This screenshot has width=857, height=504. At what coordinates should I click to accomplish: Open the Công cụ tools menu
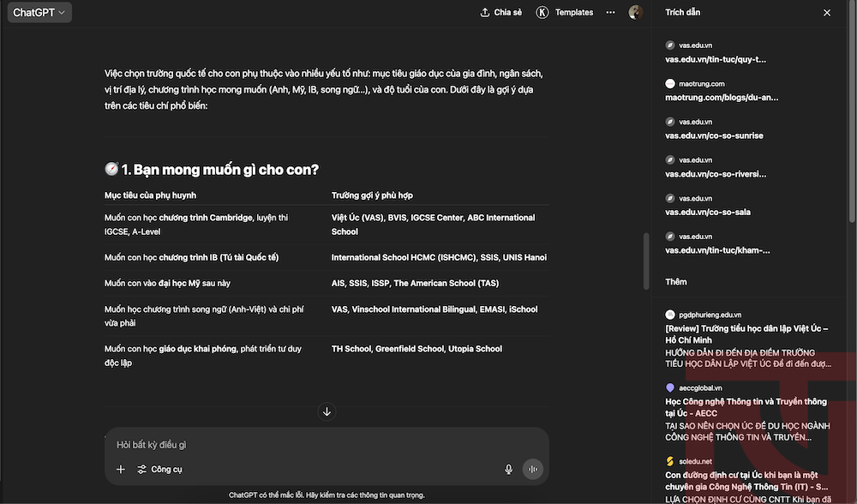pyautogui.click(x=159, y=469)
